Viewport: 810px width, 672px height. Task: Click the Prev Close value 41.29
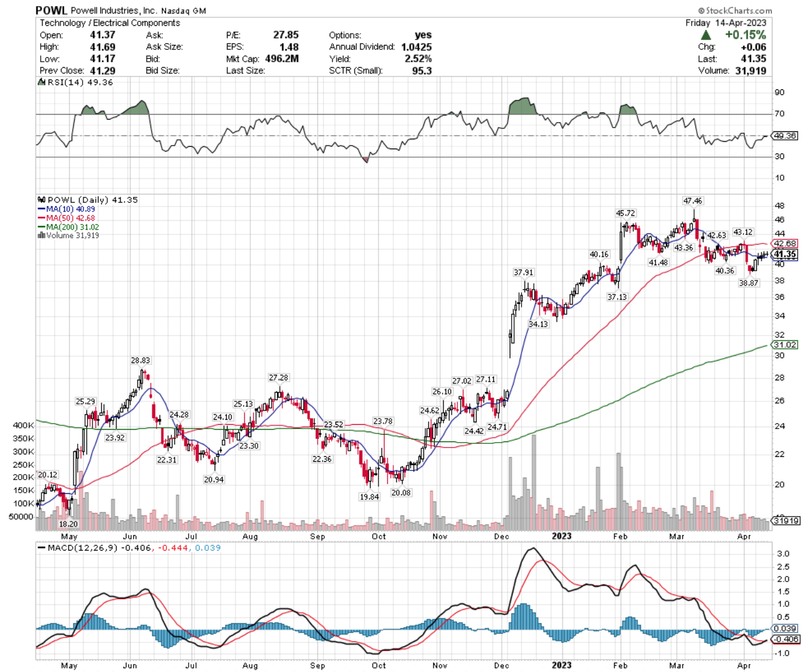[102, 70]
